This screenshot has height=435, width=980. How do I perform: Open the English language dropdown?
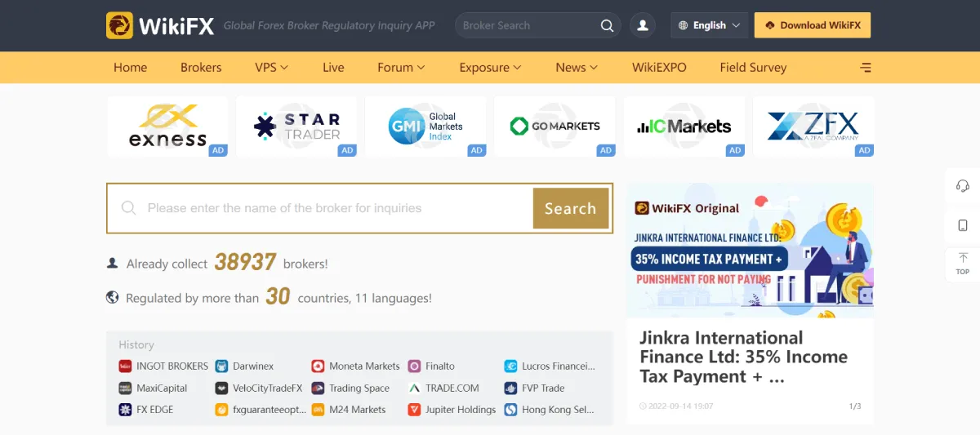point(709,25)
